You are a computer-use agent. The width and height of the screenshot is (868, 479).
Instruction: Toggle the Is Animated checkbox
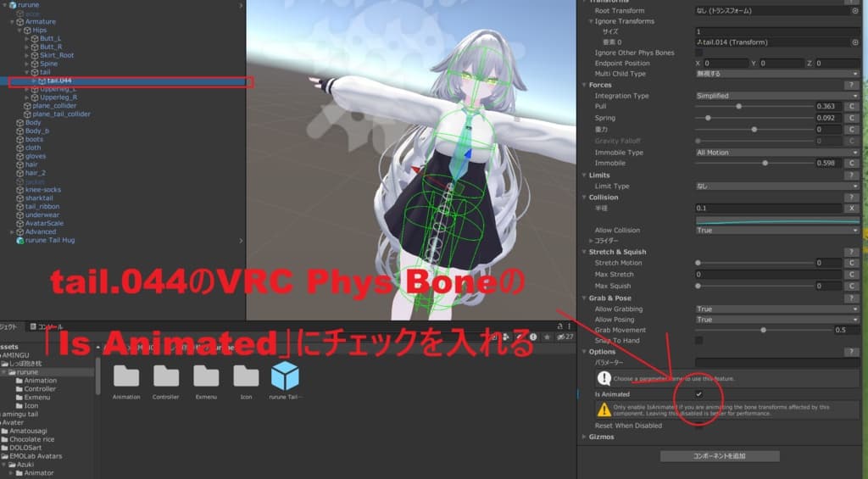coord(698,394)
